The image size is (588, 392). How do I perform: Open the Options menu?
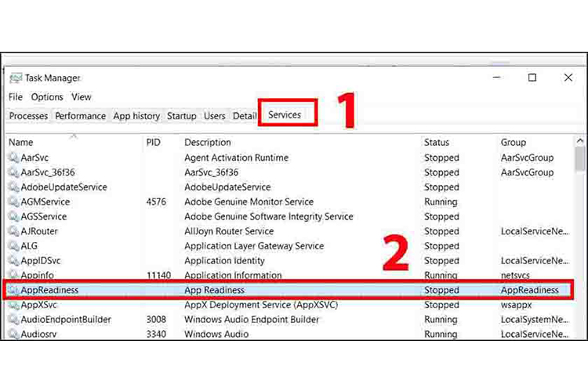click(x=47, y=96)
